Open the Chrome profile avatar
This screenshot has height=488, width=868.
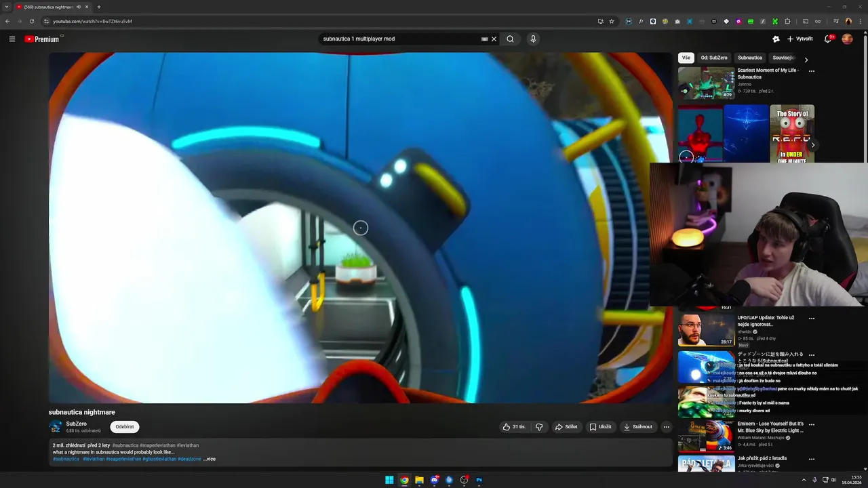tap(848, 21)
